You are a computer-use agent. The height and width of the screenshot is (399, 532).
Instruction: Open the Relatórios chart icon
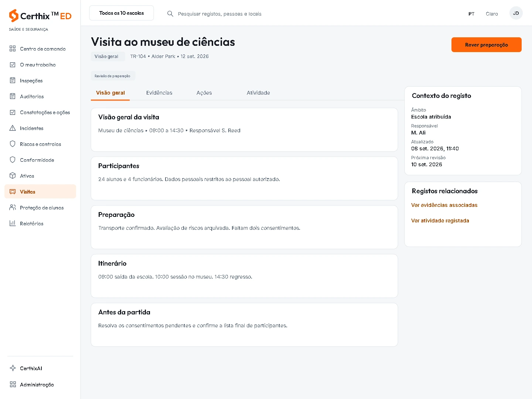(13, 224)
